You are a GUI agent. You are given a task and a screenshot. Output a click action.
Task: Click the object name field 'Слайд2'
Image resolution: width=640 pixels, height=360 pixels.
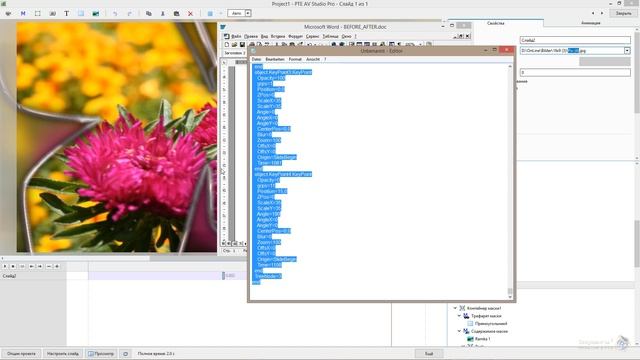[575, 40]
